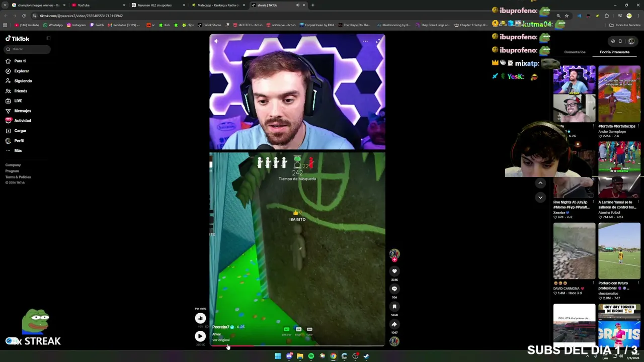Open the Portero con futuro profesional video
The height and width of the screenshot is (362, 644).
619,251
